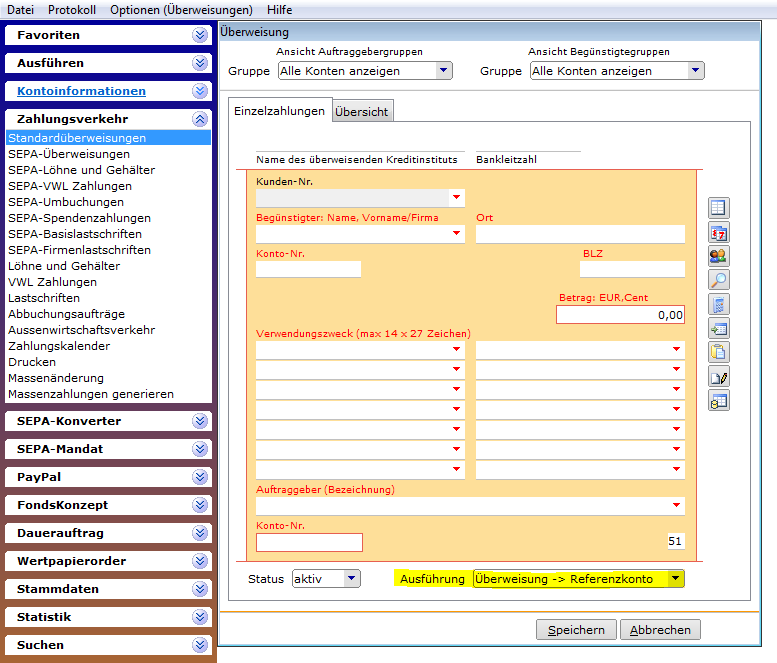777x663 pixels.
Task: Select Standardüberweisungen in the sidebar
Action: (x=109, y=138)
